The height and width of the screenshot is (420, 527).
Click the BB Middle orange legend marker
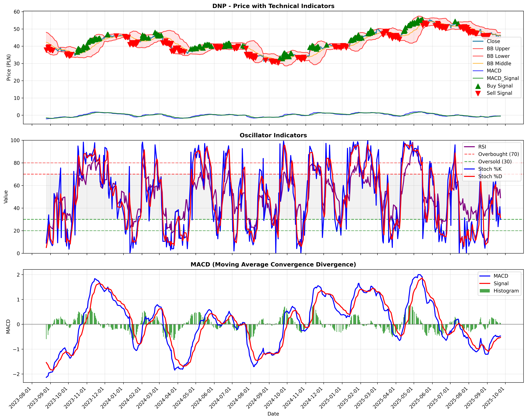point(478,63)
